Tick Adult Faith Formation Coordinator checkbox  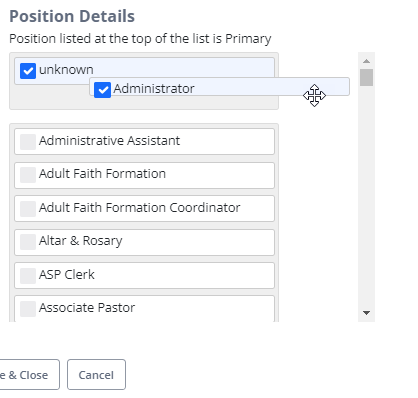pyautogui.click(x=28, y=209)
